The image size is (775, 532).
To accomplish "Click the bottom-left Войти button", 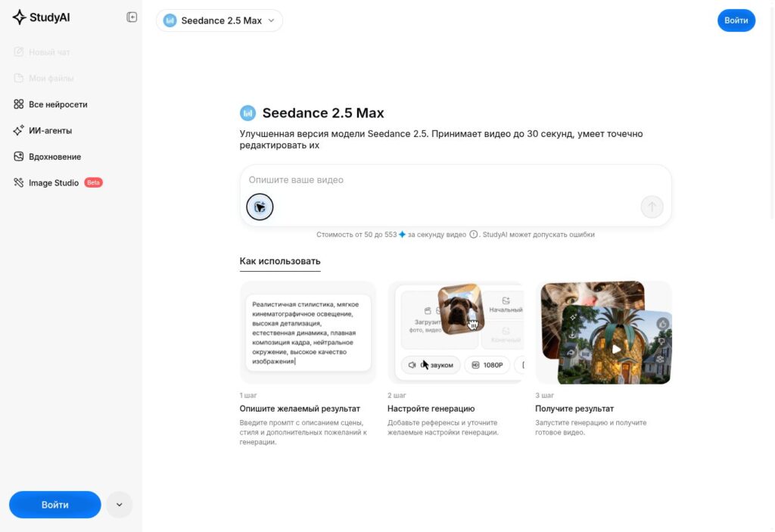I will point(54,505).
